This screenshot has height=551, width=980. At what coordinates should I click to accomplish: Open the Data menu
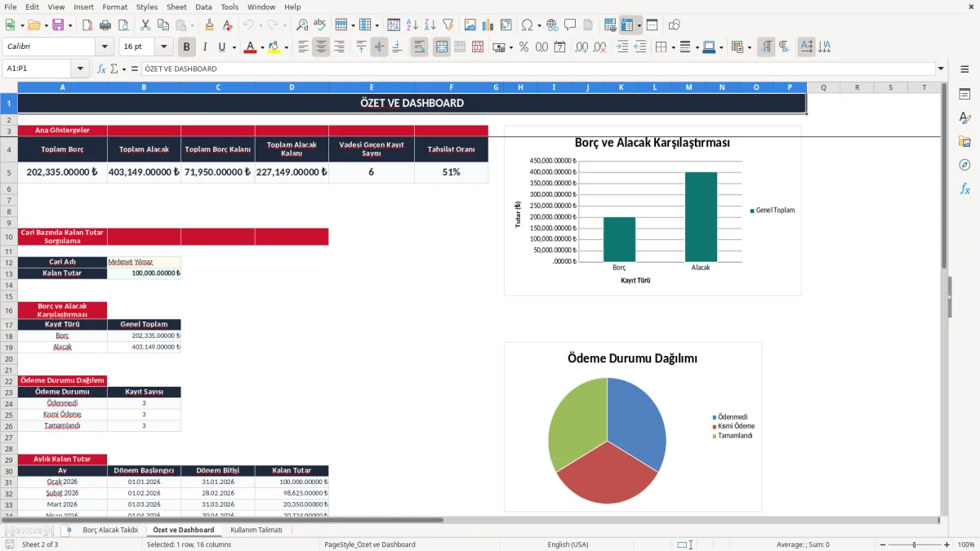click(203, 7)
